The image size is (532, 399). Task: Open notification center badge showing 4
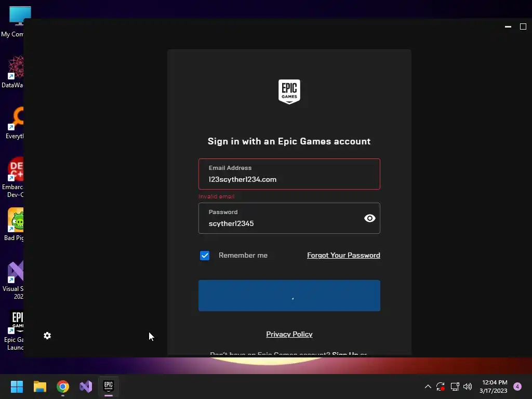coord(517,387)
